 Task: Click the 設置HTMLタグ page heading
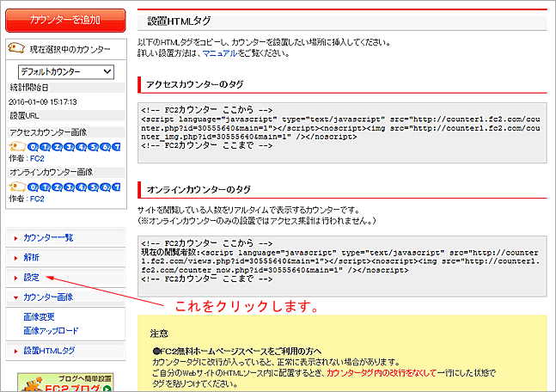pyautogui.click(x=180, y=21)
